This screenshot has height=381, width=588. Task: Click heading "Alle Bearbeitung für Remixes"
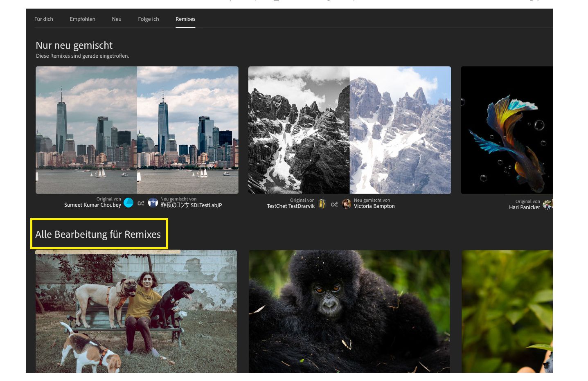(98, 234)
